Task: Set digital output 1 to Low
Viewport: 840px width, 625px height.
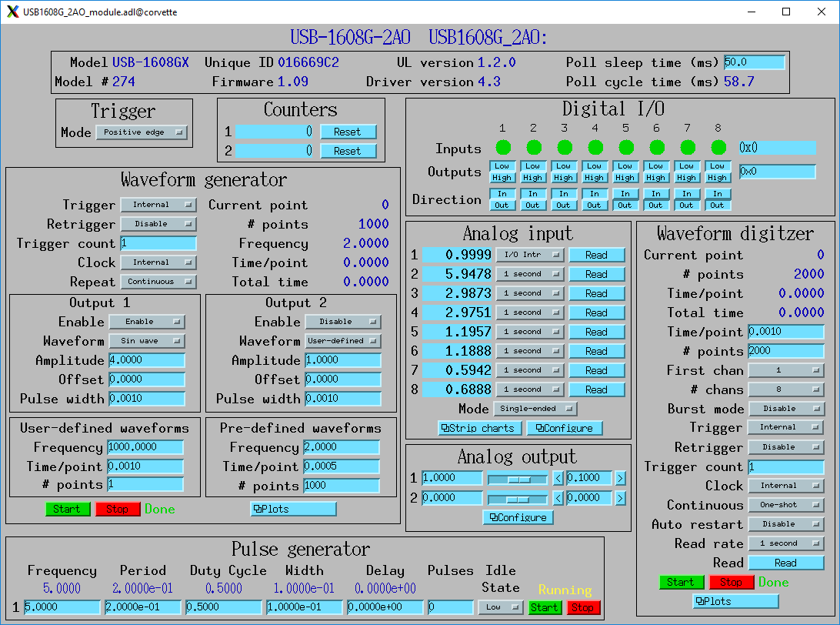Action: [502, 166]
